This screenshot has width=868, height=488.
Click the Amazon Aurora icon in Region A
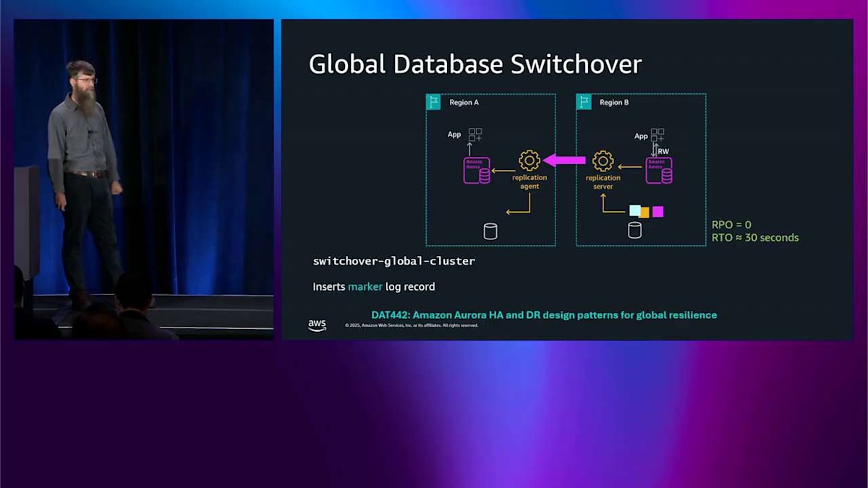pos(477,171)
